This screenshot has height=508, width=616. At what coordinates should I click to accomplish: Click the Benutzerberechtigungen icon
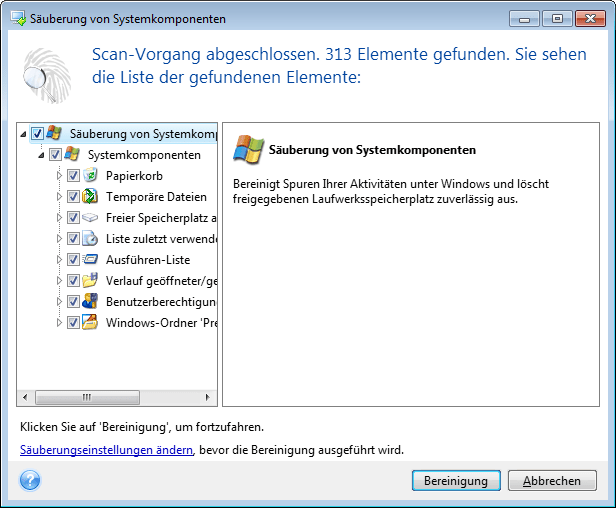click(x=90, y=302)
